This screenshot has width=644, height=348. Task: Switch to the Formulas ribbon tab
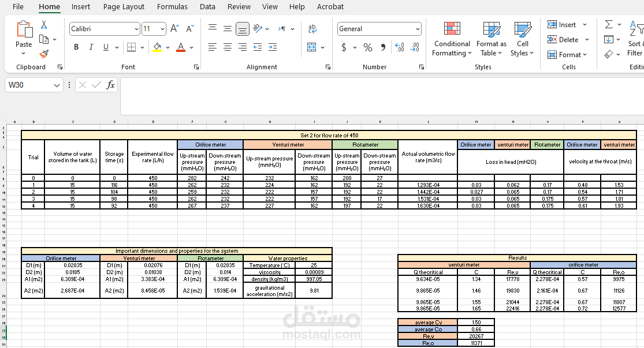click(172, 7)
